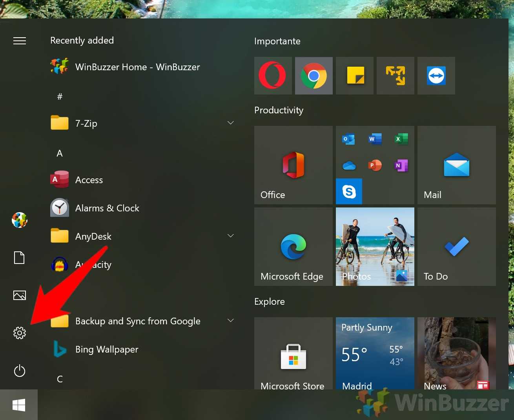The height and width of the screenshot is (420, 514).
Task: Open OneDrive in the Office tile group
Action: click(349, 165)
